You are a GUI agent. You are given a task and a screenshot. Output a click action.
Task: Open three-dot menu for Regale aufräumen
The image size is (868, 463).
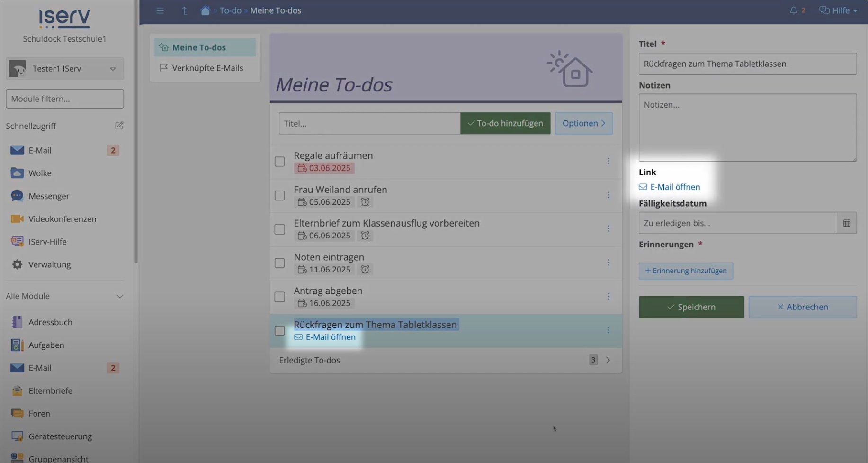point(608,162)
